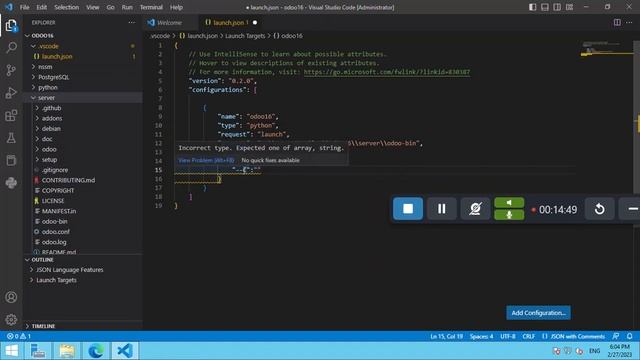Viewport: 640px width, 360px height.
Task: Open the Source Control view icon
Action: coord(11,70)
